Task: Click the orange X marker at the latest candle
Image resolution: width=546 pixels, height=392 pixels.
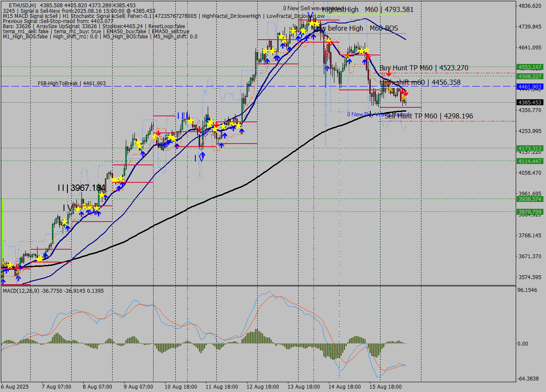Action: [x=404, y=98]
